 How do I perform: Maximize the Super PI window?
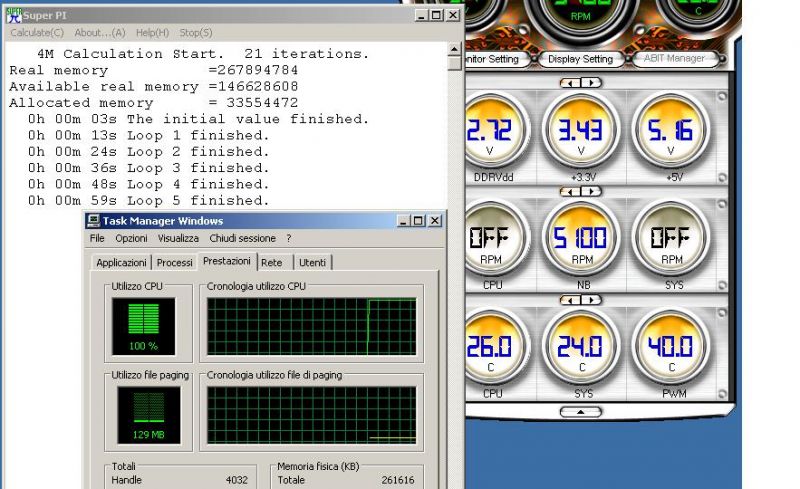pyautogui.click(x=437, y=15)
